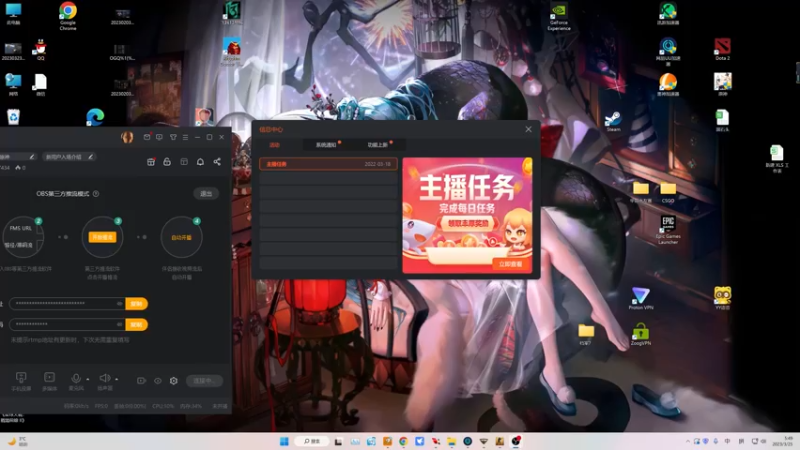Copy the stream URL with orange button
The height and width of the screenshot is (450, 800).
136,304
